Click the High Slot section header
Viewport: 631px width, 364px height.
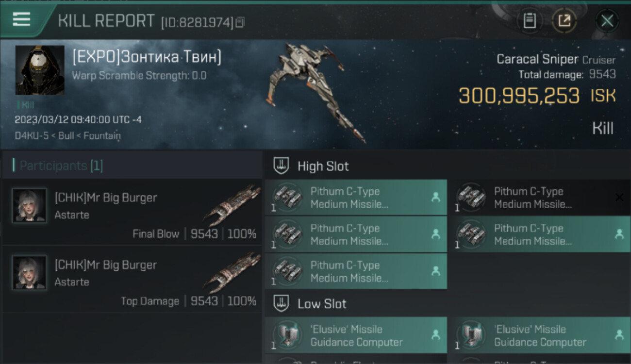[323, 166]
